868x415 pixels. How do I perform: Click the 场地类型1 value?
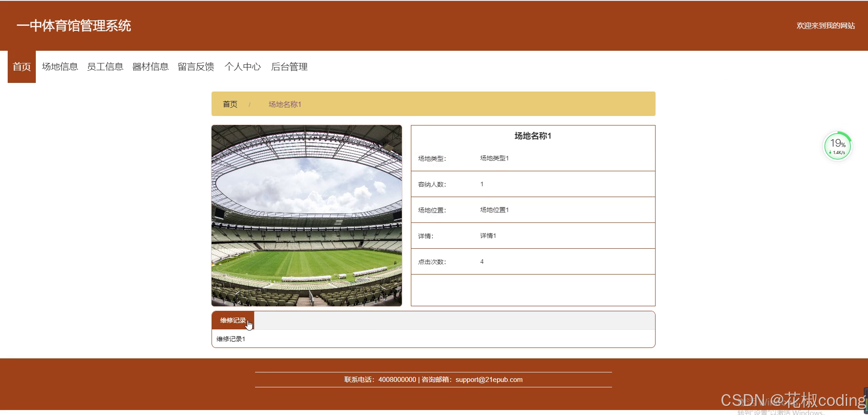click(494, 158)
